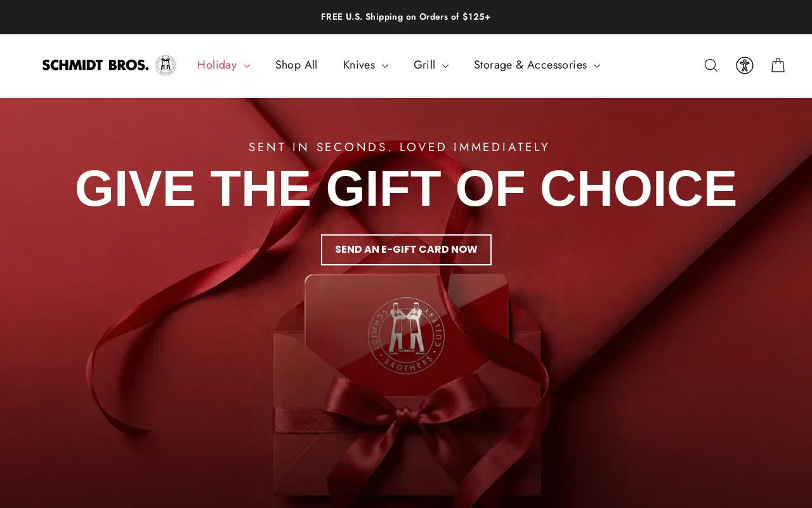812x508 pixels.
Task: Click the Give the Gift of Choice headline
Action: (406, 189)
